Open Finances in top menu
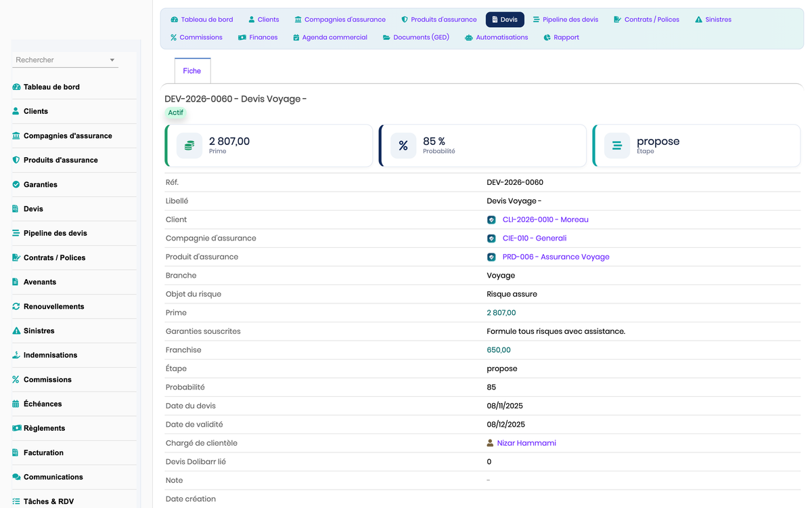 pos(258,38)
